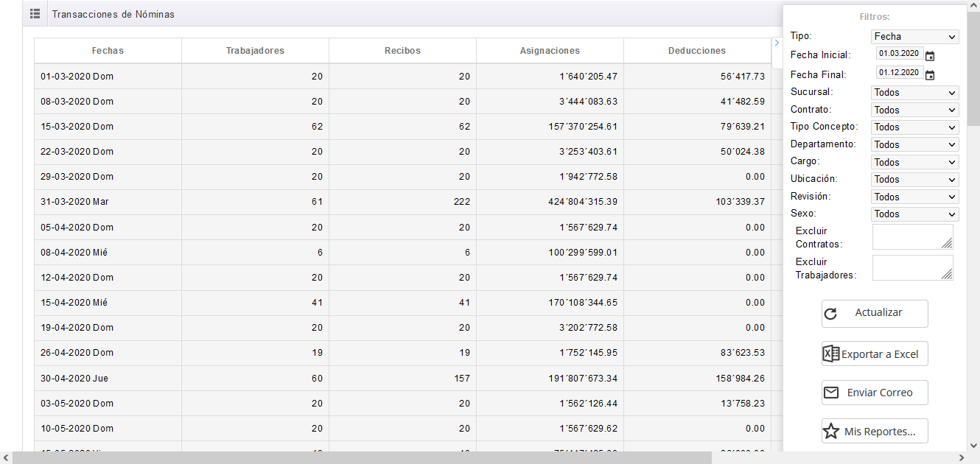Image resolution: width=980 pixels, height=464 pixels.
Task: Expand the Contrato dropdown
Action: (914, 110)
